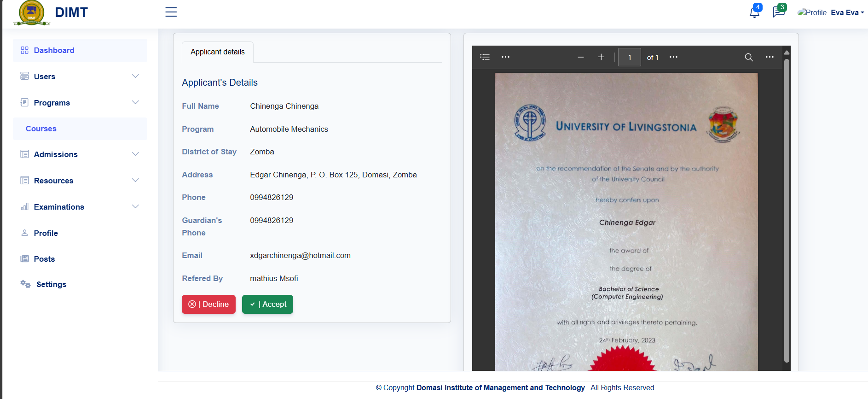
Task: Click the name Chinenga Chinenga
Action: coord(284,106)
